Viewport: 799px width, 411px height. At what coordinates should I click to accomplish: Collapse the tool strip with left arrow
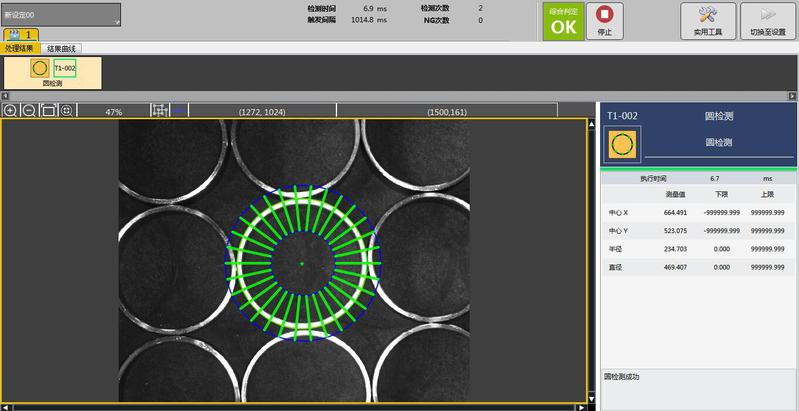pyautogui.click(x=5, y=97)
